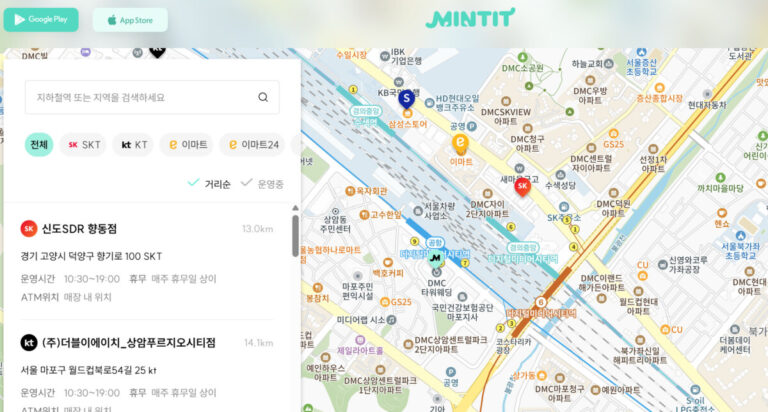The width and height of the screenshot is (768, 412).
Task: Click the 서울북가좌초등학교 school icon
Action: click(x=741, y=236)
